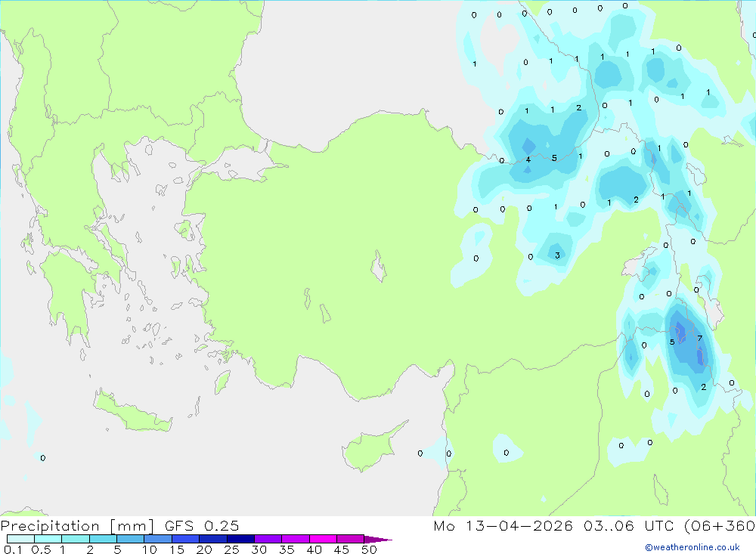Select the 30–35 mm legend color swatch
The width and height of the screenshot is (756, 554).
(268, 539)
